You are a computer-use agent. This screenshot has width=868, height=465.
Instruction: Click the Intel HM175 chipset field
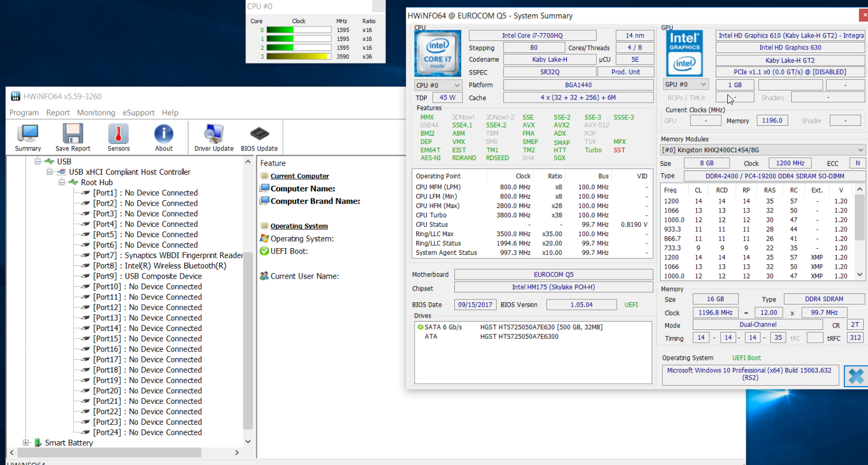coord(554,287)
